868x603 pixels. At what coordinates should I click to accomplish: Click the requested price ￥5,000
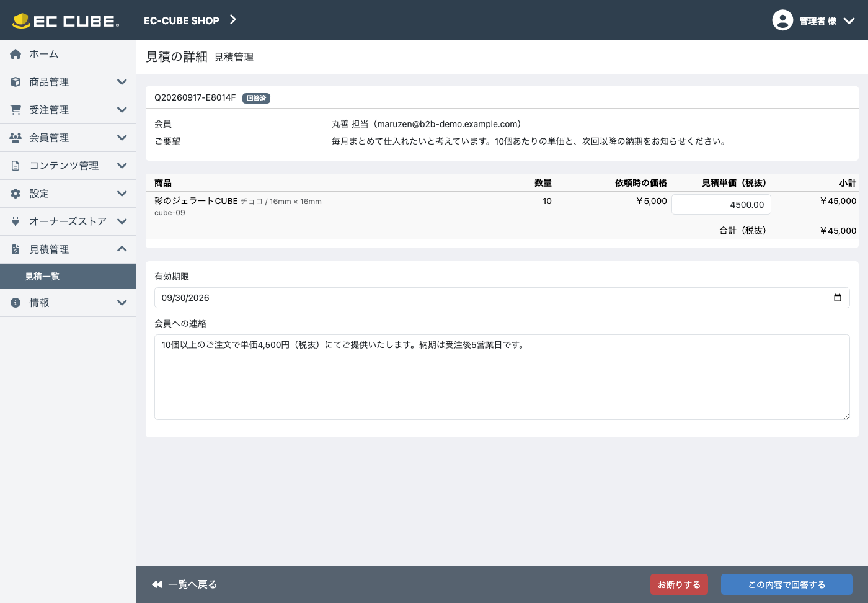(651, 201)
